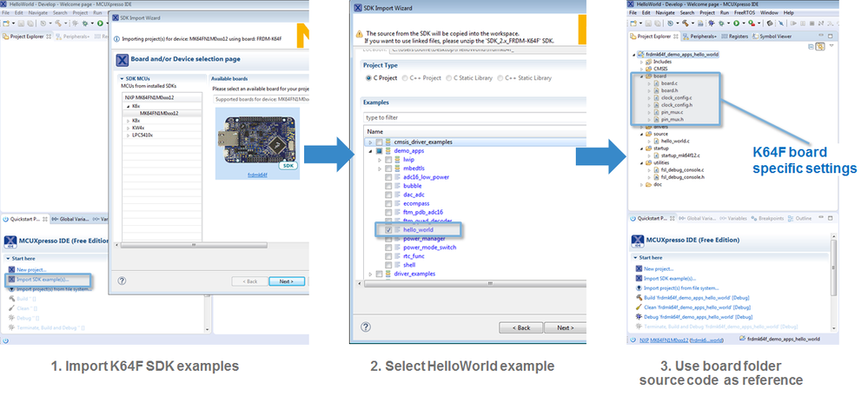Check shell example checkbox
868x396 pixels.
point(388,265)
